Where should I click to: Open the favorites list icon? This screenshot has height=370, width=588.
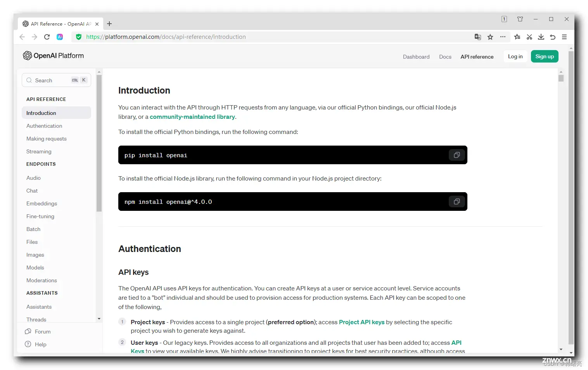point(517,37)
